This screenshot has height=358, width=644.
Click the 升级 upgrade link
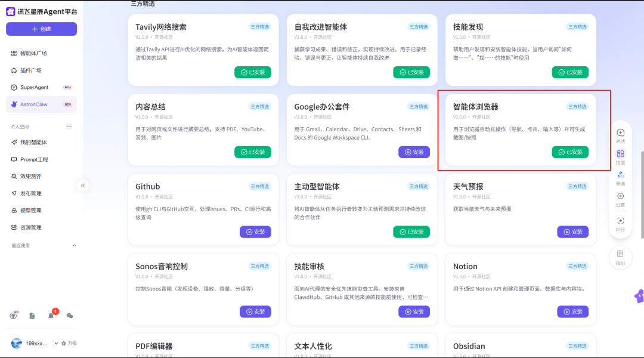pyautogui.click(x=69, y=343)
